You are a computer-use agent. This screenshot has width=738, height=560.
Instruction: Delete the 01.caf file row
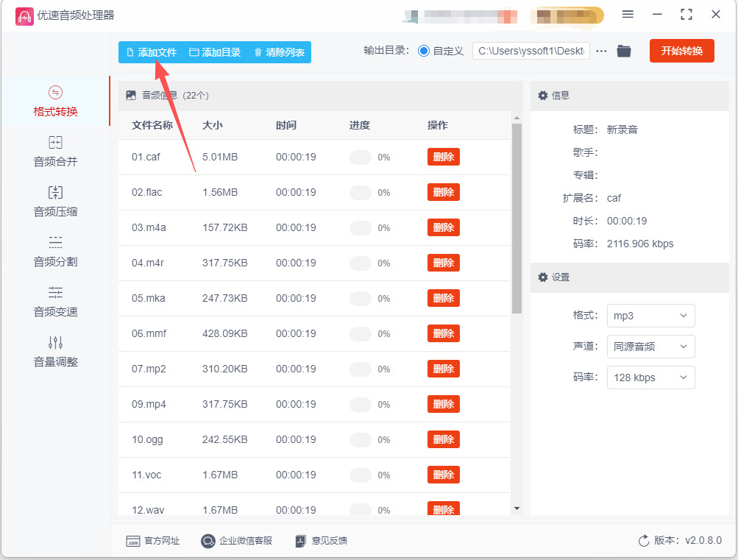pyautogui.click(x=444, y=157)
